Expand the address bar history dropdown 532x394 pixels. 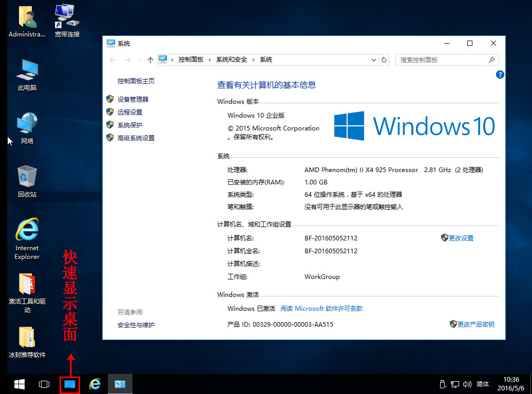[373, 60]
